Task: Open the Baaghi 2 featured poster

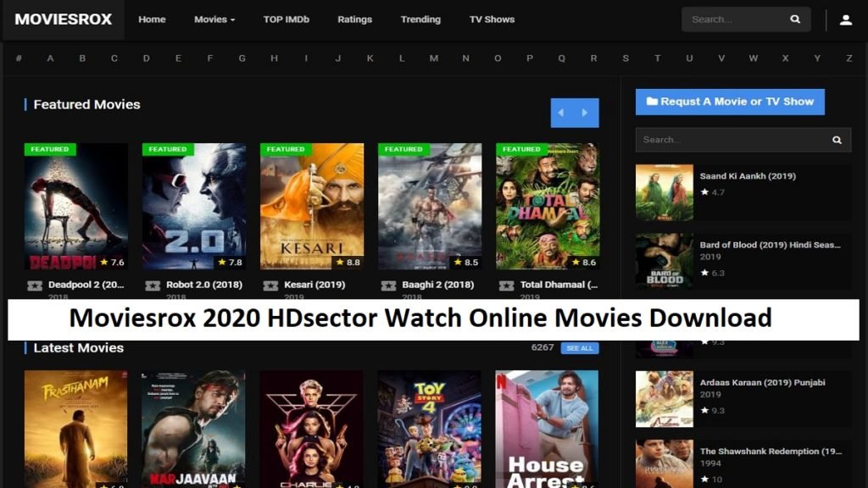Action: click(430, 207)
